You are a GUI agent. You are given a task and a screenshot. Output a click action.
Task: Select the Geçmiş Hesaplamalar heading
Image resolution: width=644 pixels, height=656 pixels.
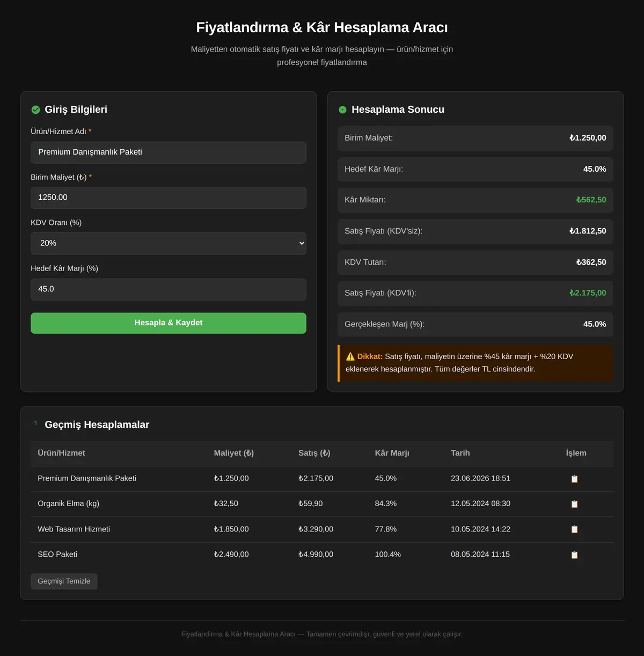[x=97, y=425]
